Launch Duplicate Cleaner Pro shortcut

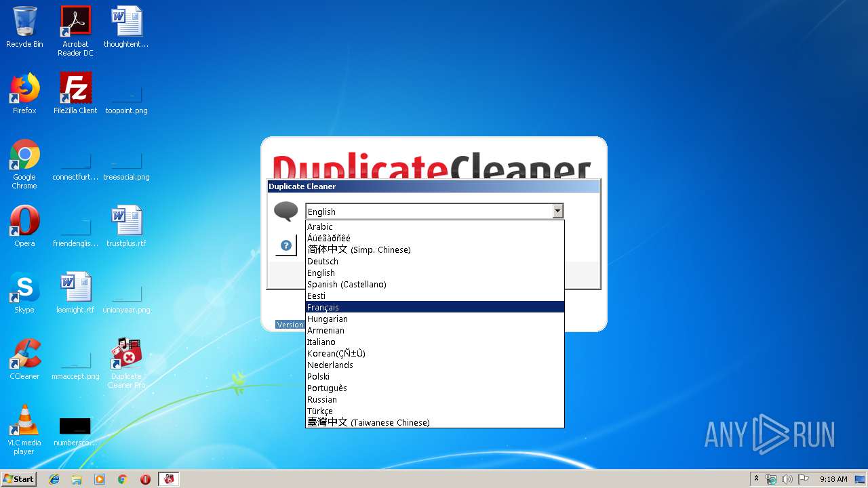point(126,363)
